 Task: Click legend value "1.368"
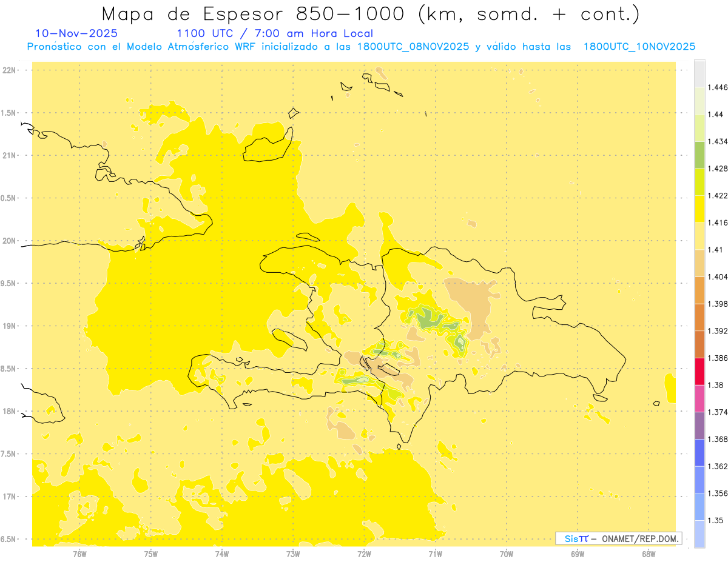click(x=718, y=439)
